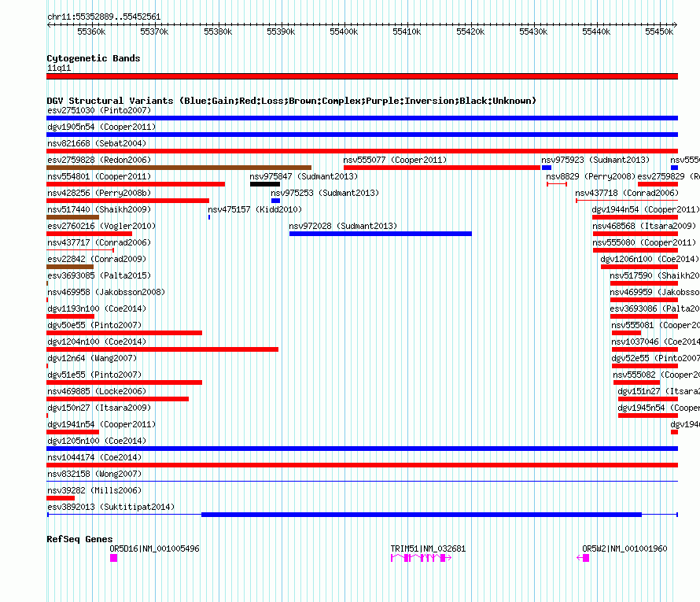Select nsv469885 (Locke2006) label

click(x=97, y=391)
